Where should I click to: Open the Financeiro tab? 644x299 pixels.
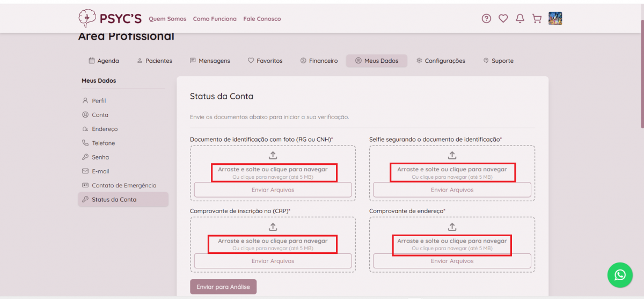pos(319,61)
